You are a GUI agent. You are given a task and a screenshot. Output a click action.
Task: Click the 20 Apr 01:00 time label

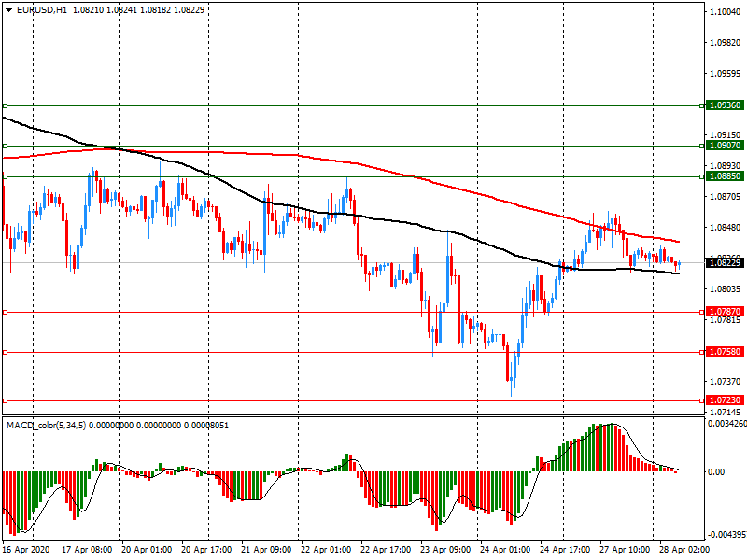pos(147,549)
